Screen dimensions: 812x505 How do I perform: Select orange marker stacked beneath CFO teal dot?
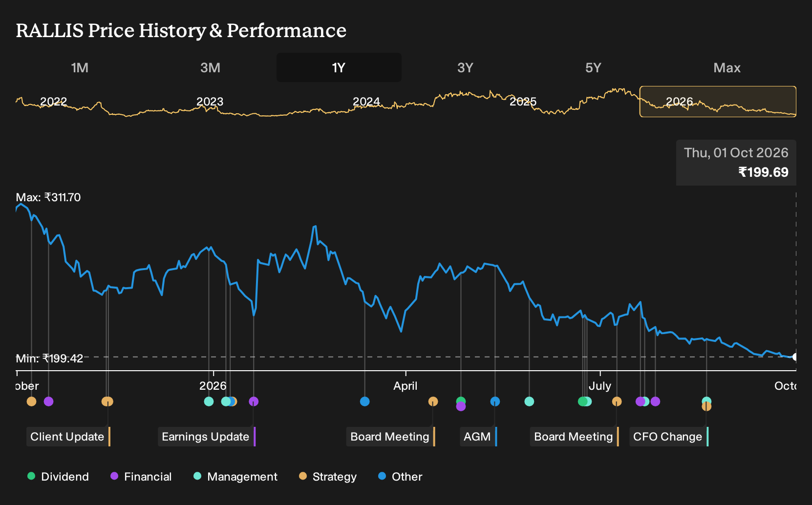[706, 406]
